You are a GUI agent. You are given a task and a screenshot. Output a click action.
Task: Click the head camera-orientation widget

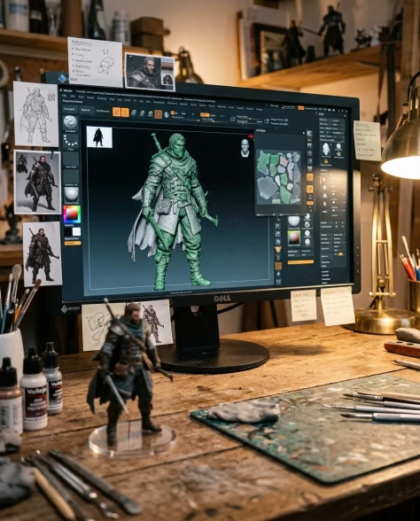coord(245,148)
